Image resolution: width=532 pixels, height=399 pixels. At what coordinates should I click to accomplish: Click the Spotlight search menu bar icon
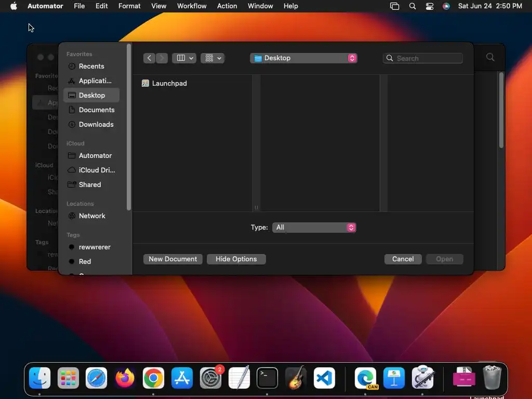point(413,6)
